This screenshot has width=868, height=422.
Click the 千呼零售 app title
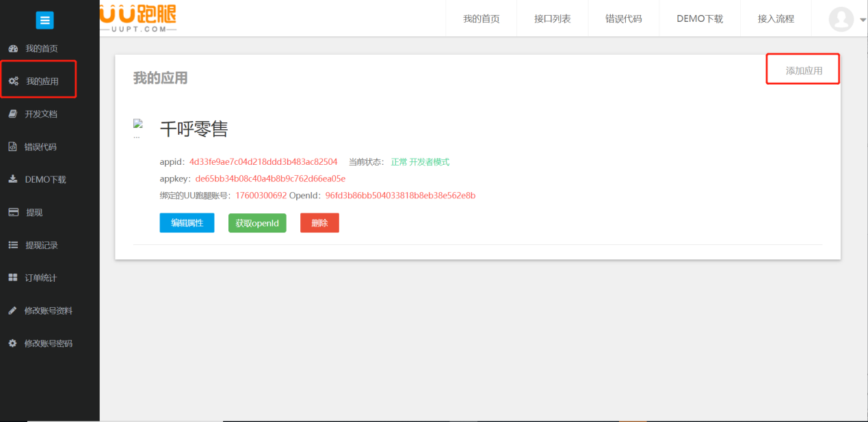click(194, 129)
